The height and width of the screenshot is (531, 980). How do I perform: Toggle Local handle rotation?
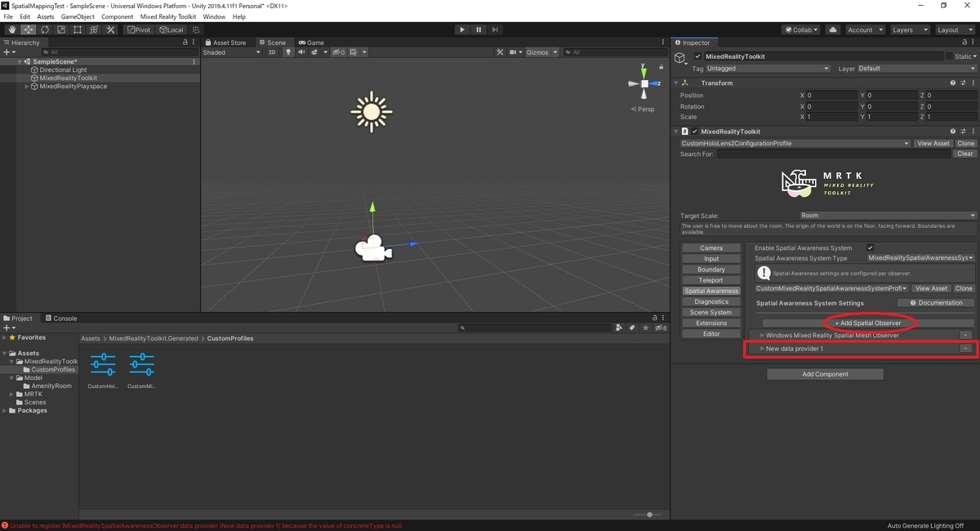(171, 29)
